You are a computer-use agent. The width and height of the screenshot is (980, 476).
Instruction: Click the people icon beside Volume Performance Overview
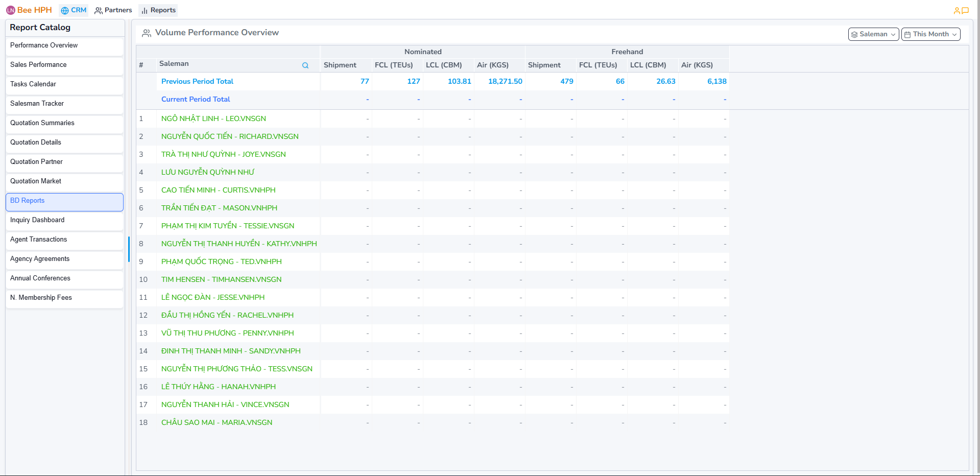pos(146,32)
